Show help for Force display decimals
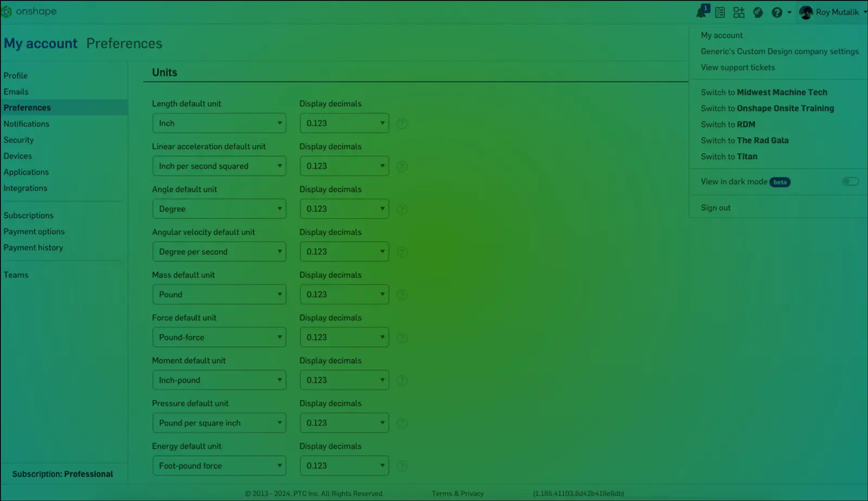The width and height of the screenshot is (868, 501). tap(402, 338)
